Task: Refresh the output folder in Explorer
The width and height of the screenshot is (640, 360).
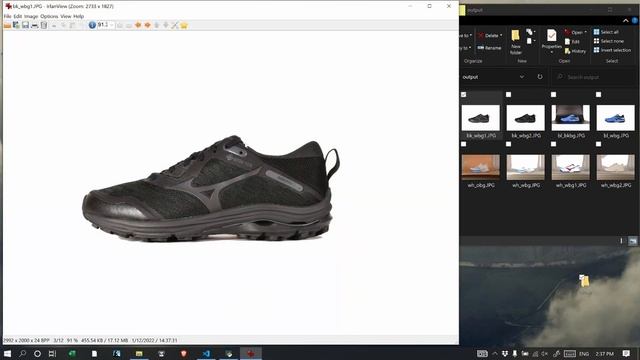Action: [x=540, y=77]
